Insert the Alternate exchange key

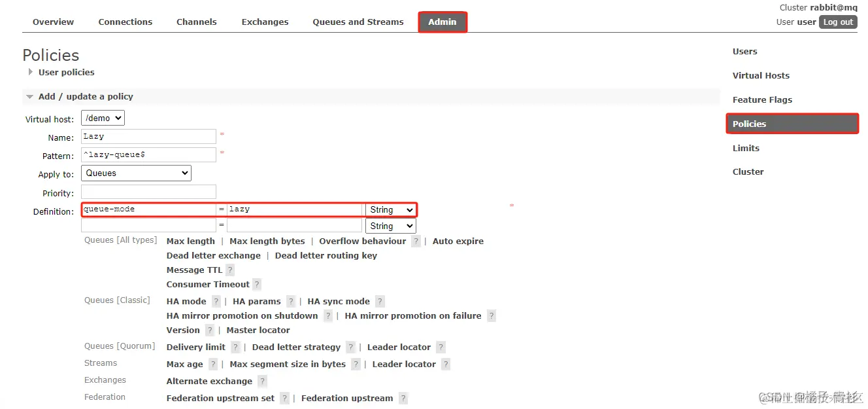(x=209, y=382)
